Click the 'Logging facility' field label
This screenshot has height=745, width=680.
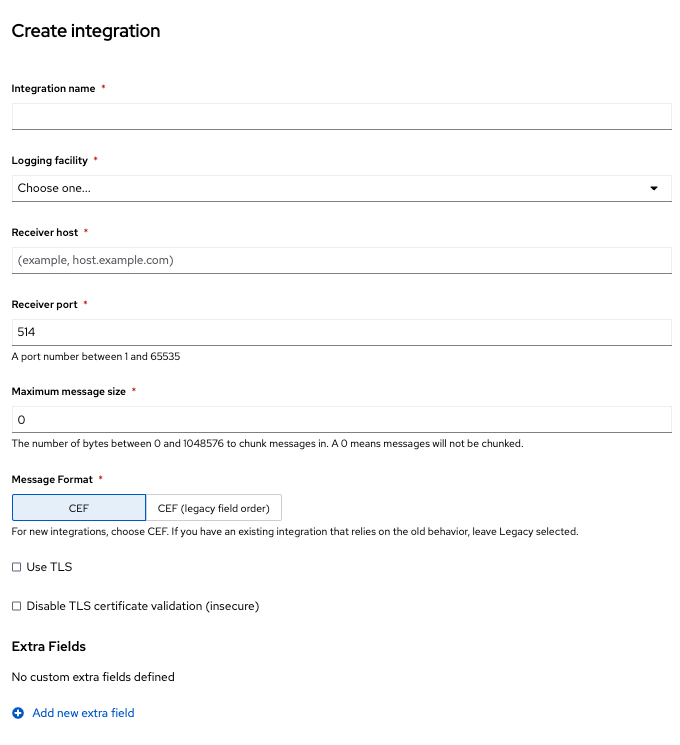pyautogui.click(x=49, y=161)
